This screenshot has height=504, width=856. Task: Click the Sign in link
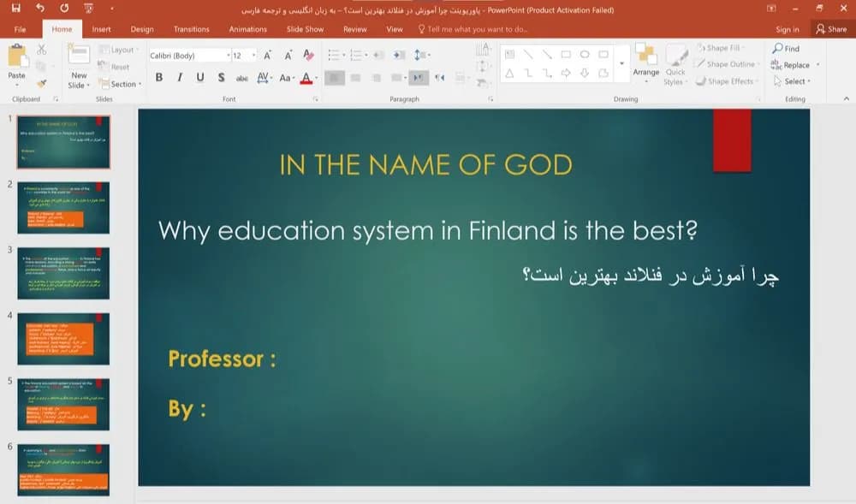pos(788,29)
